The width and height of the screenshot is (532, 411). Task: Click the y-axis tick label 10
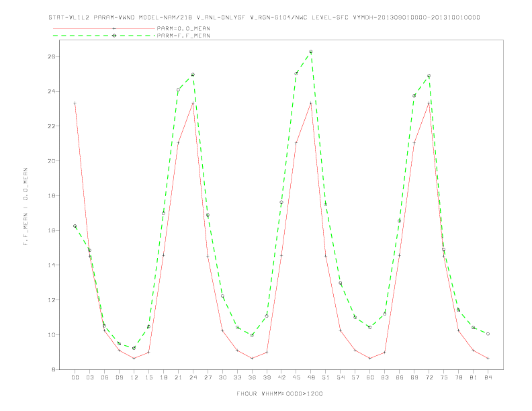pos(51,334)
